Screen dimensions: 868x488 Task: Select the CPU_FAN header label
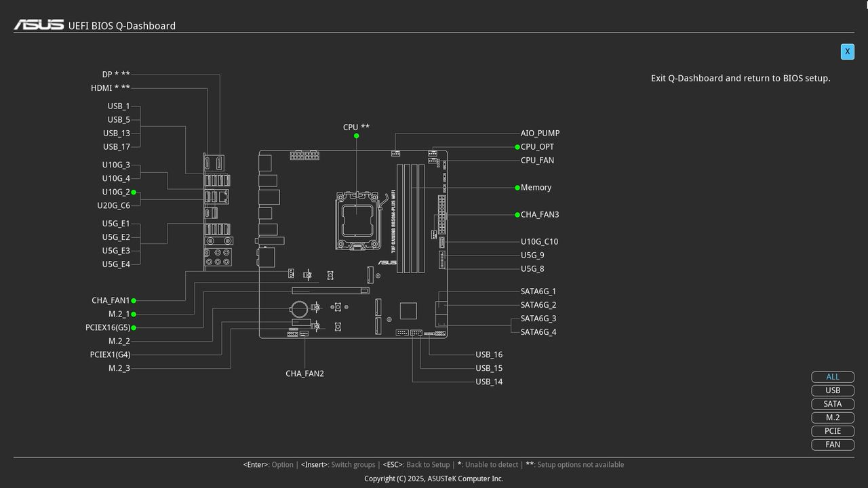pos(536,160)
